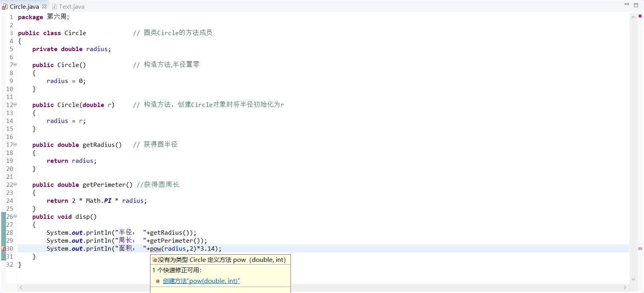644x293 pixels.
Task: Click 'radius = 0;' on line 9
Action: [66, 81]
